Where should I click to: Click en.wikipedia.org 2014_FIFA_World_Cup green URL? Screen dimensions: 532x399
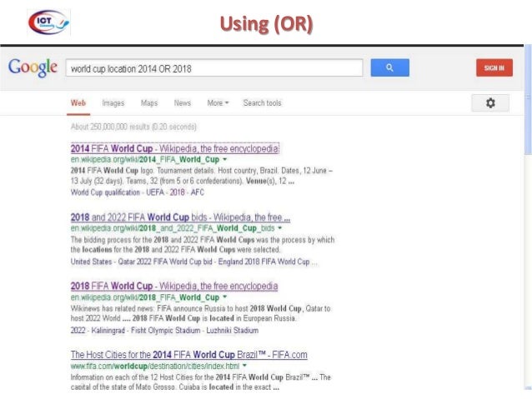pyautogui.click(x=145, y=159)
